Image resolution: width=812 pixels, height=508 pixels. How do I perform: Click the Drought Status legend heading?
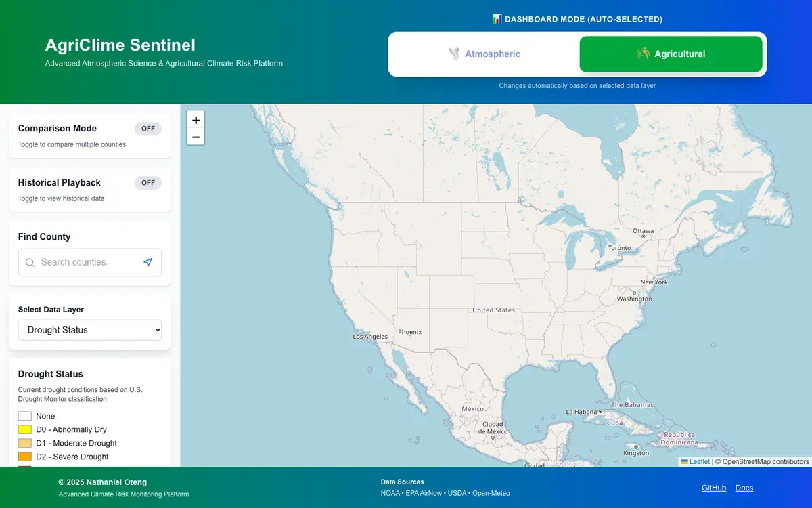coord(51,374)
